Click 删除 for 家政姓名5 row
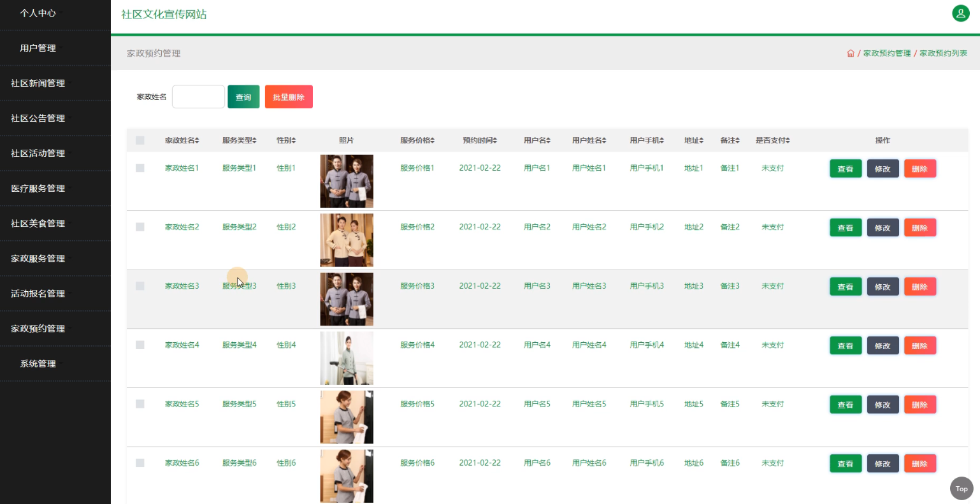The width and height of the screenshot is (980, 504). (x=919, y=405)
